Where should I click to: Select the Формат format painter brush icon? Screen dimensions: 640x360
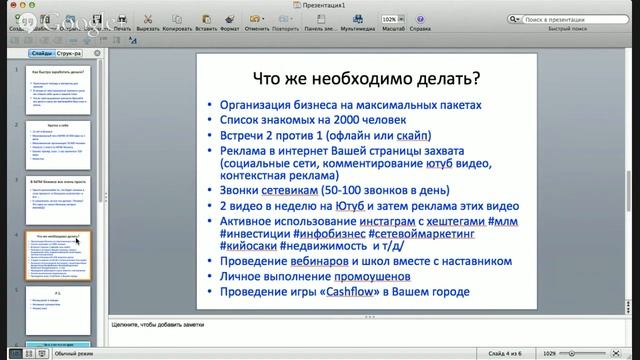click(x=229, y=19)
